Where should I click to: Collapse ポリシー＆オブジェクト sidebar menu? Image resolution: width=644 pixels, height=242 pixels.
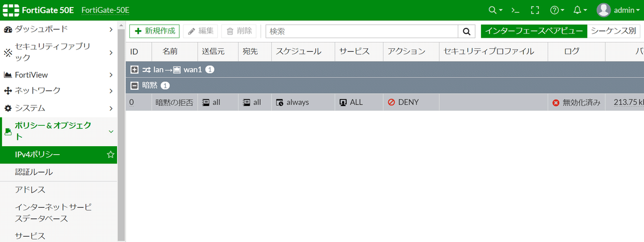pyautogui.click(x=111, y=131)
